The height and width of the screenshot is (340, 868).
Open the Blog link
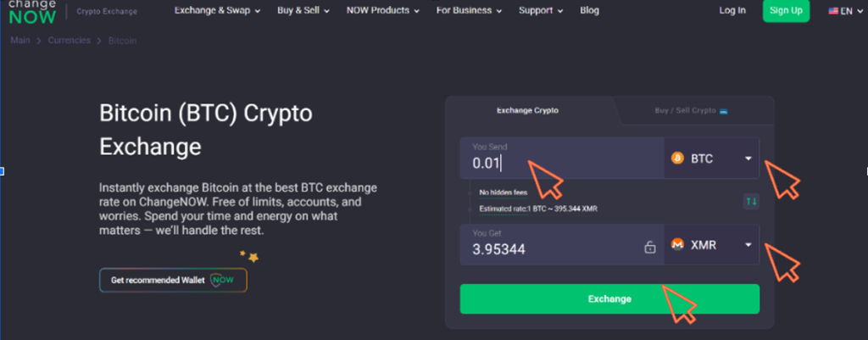point(589,11)
